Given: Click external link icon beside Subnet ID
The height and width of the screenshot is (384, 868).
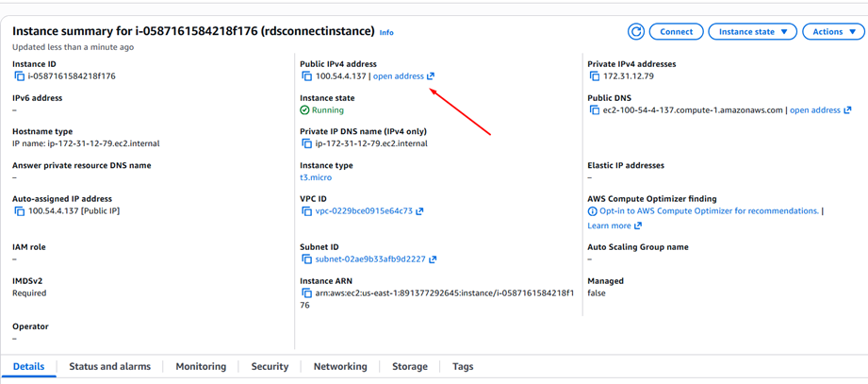Looking at the screenshot, I should coord(433,259).
